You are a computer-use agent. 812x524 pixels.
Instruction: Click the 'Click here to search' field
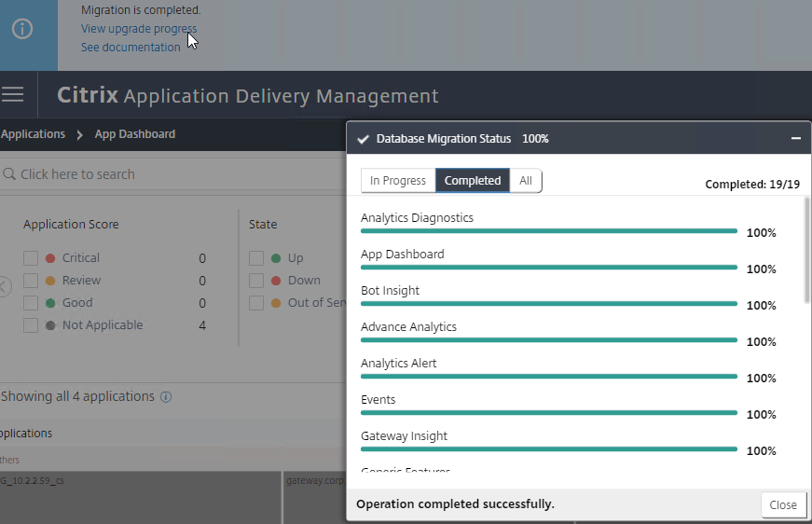tap(173, 174)
